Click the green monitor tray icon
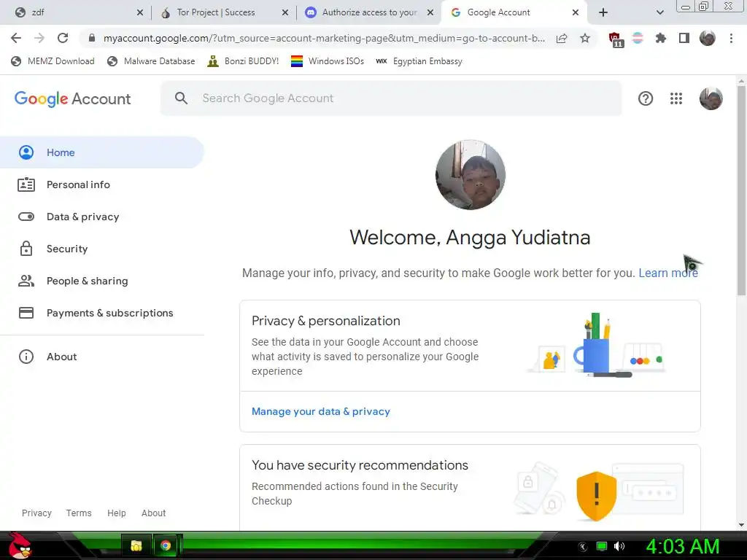 pos(602,546)
